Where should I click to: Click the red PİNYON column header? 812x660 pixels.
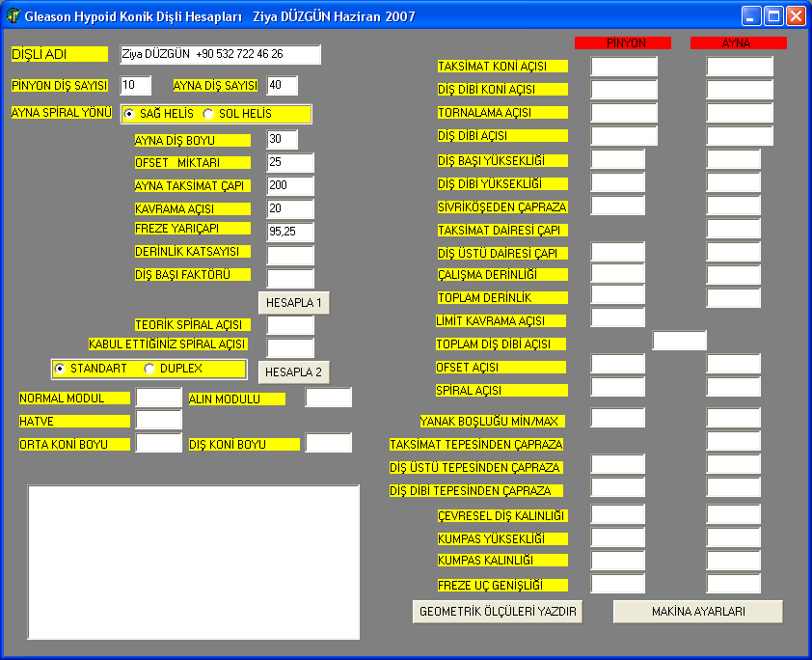[622, 43]
